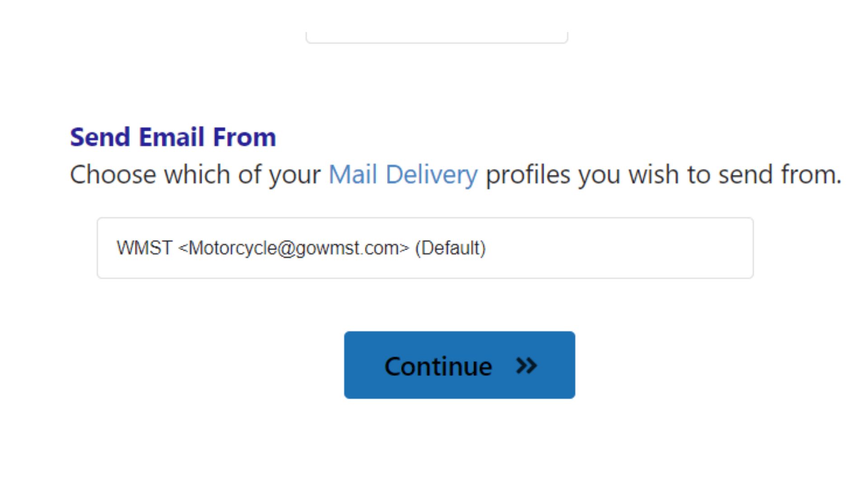This screenshot has width=868, height=488.
Task: Open the Mail Delivery link
Action: (x=402, y=174)
